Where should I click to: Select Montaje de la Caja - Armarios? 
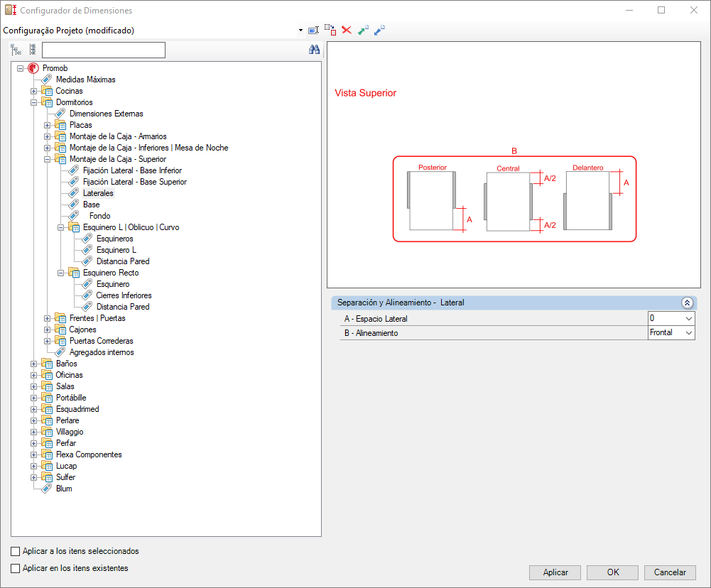[x=118, y=136]
